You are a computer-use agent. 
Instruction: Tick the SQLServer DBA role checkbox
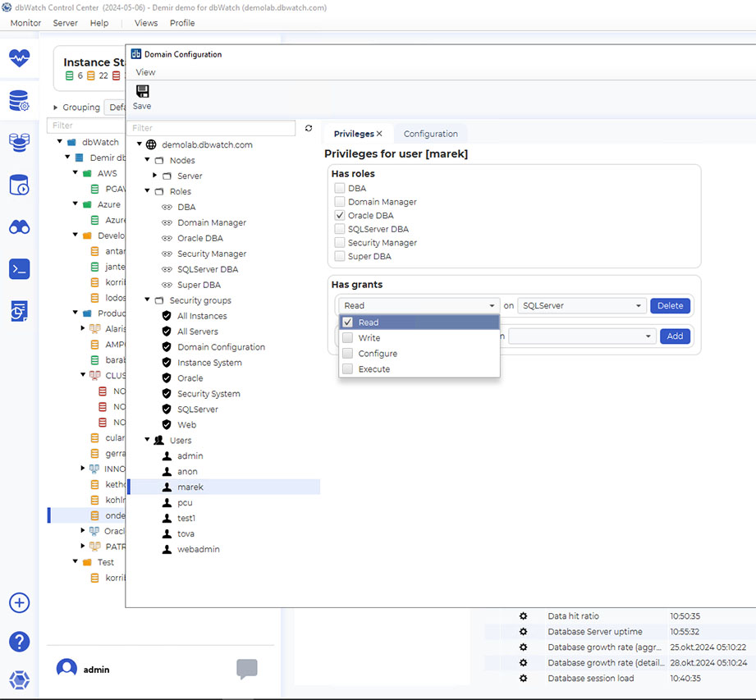click(x=340, y=228)
